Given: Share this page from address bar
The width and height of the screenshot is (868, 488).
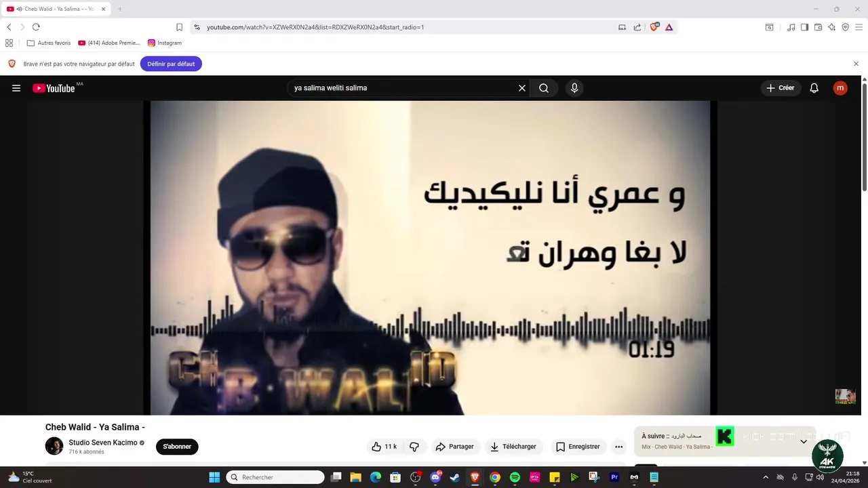Looking at the screenshot, I should [637, 27].
